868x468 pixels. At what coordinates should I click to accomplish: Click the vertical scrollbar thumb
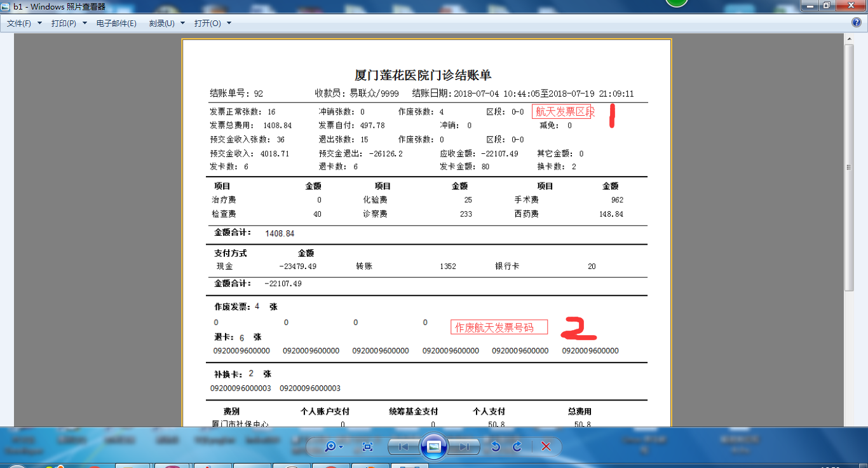[849, 168]
